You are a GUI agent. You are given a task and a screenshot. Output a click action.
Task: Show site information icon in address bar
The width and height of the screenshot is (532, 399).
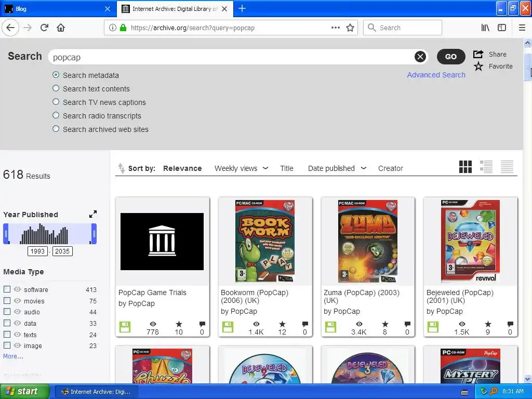pos(113,28)
